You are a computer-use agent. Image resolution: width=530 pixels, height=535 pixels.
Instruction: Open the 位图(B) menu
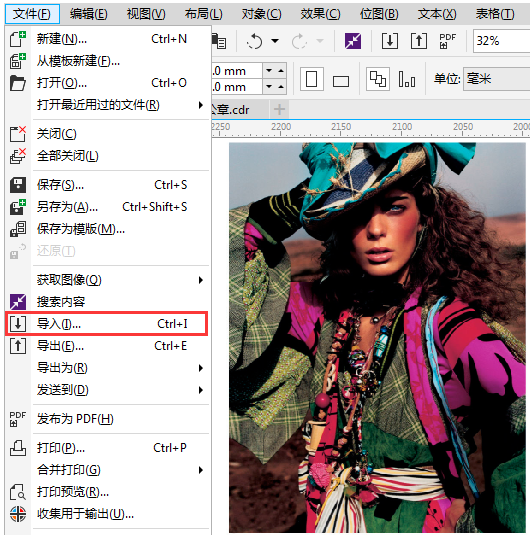(379, 14)
